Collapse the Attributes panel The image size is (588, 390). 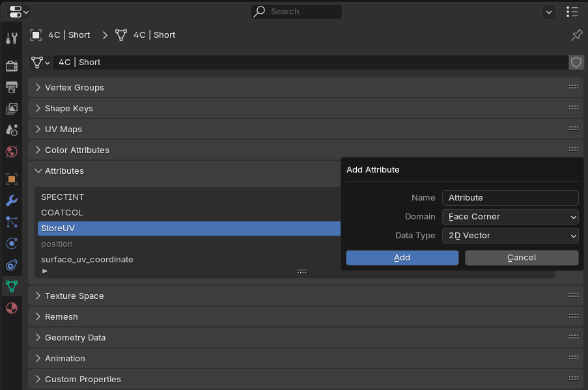click(x=184, y=171)
